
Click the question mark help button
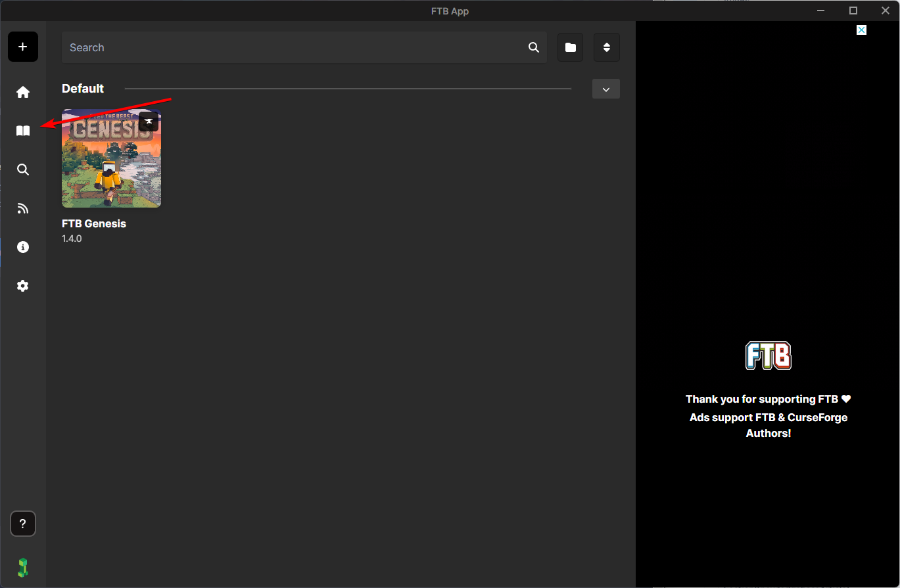pyautogui.click(x=23, y=524)
